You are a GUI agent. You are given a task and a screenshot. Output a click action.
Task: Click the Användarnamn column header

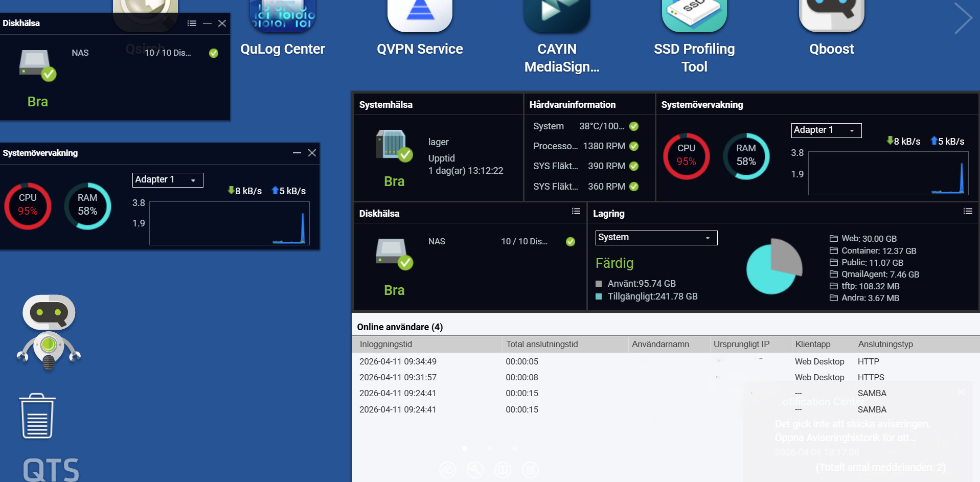660,344
